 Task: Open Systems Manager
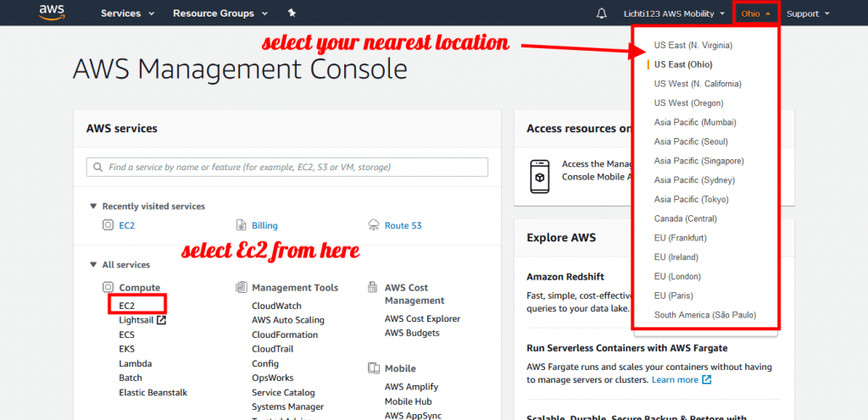tap(288, 406)
